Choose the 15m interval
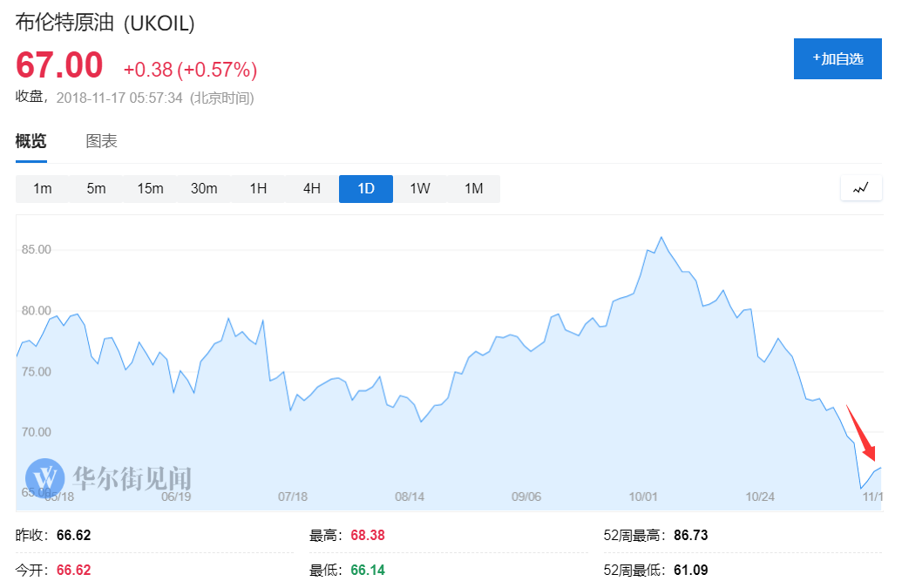 (150, 189)
